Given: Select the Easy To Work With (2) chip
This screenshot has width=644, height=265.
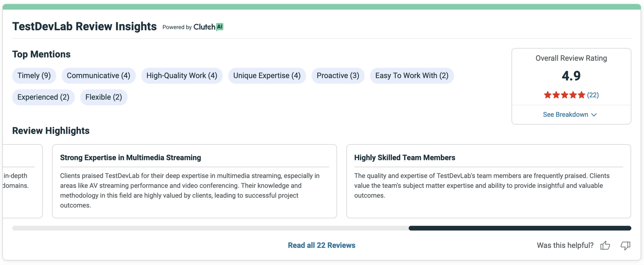Looking at the screenshot, I should point(412,76).
